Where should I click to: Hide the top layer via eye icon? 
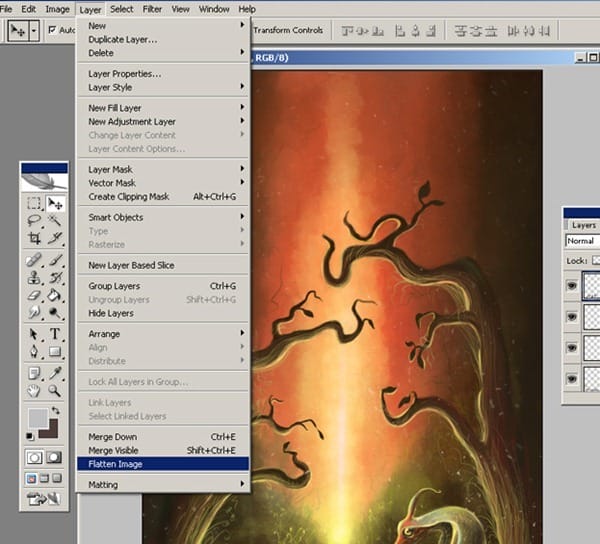(572, 284)
